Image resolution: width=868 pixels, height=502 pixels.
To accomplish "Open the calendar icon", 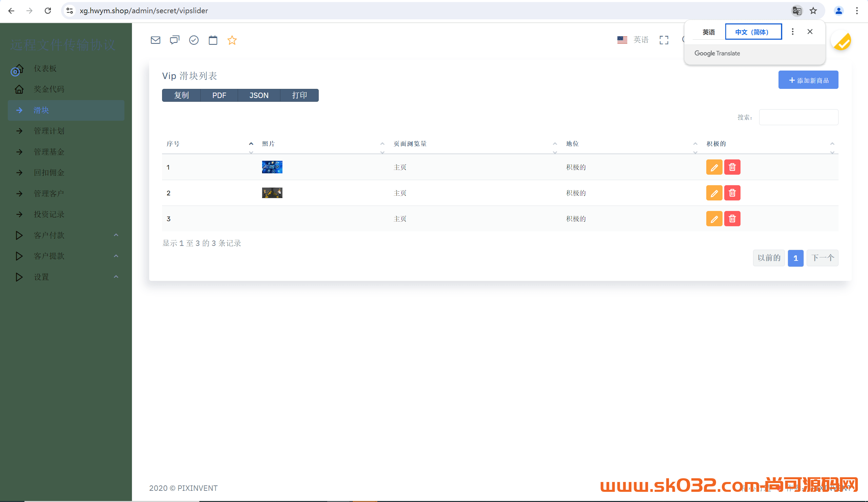I will point(213,40).
